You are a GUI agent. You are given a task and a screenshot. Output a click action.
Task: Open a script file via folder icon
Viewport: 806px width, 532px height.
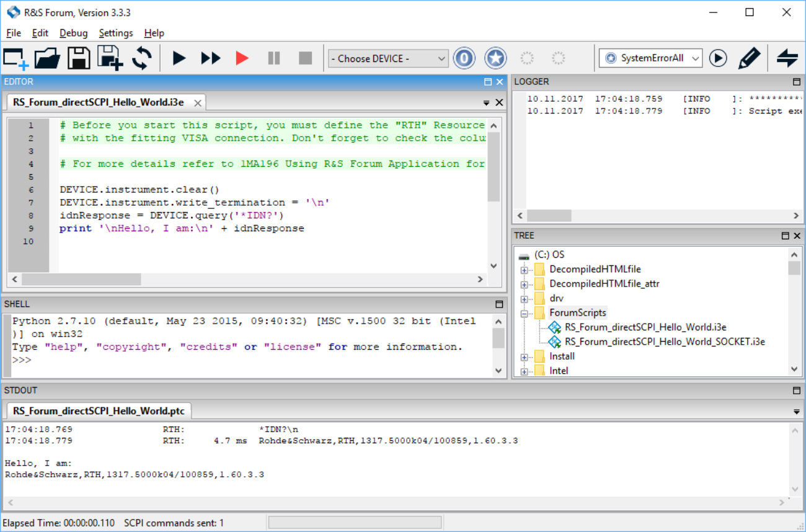(x=47, y=58)
